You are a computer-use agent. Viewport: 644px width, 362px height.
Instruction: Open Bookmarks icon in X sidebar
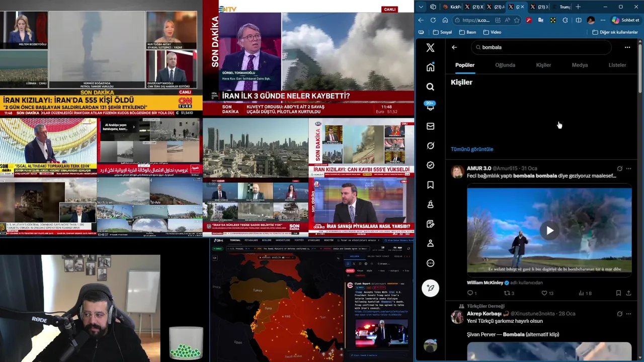(430, 185)
